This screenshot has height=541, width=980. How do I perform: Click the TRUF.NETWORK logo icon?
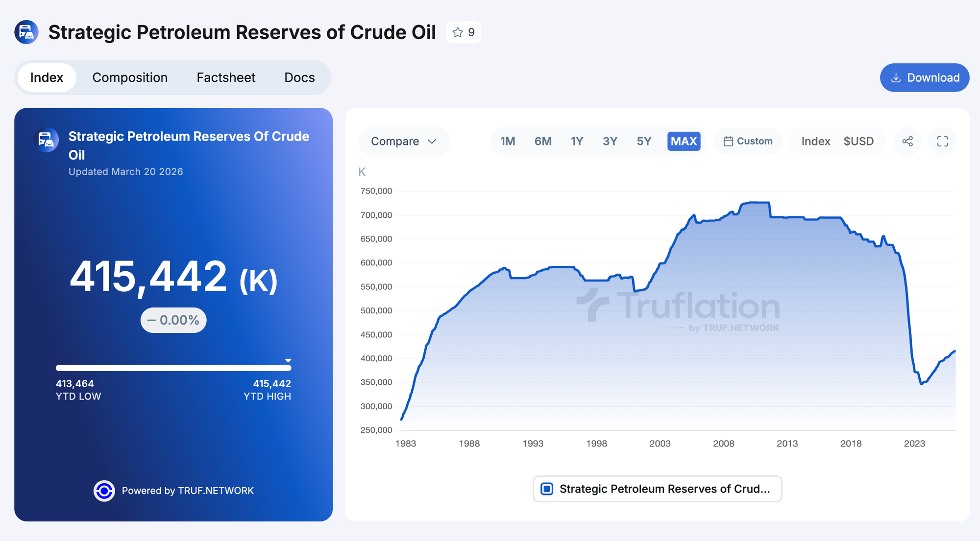104,491
